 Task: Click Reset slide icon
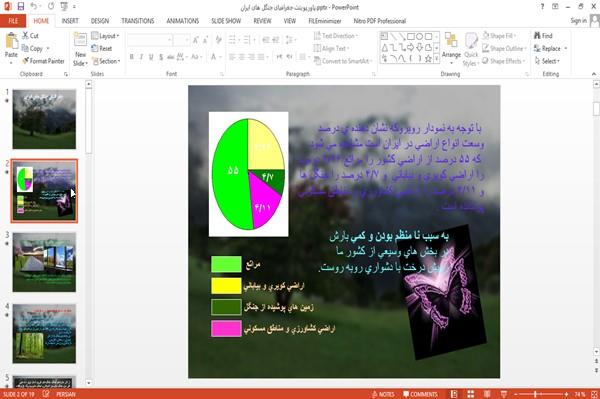point(95,48)
